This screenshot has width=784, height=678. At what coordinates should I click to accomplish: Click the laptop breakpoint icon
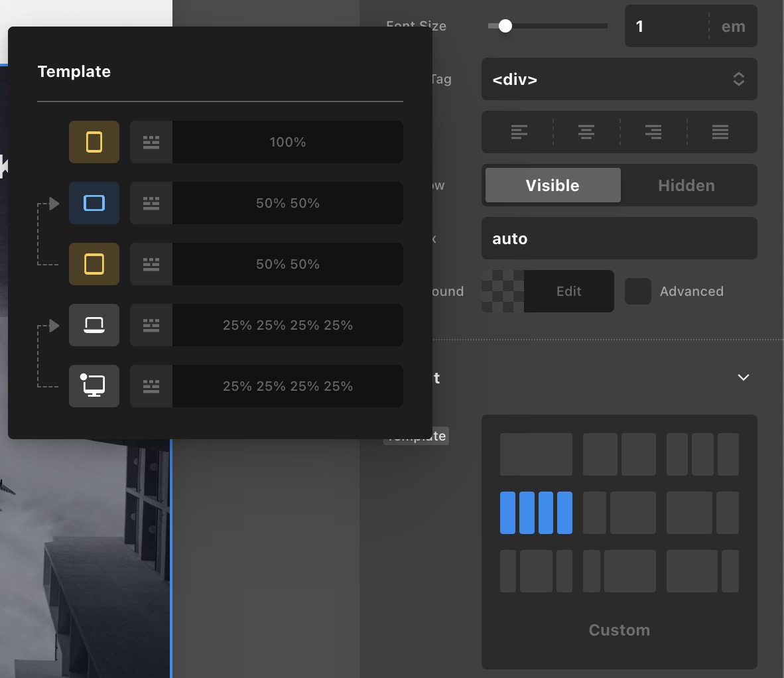[x=94, y=325]
